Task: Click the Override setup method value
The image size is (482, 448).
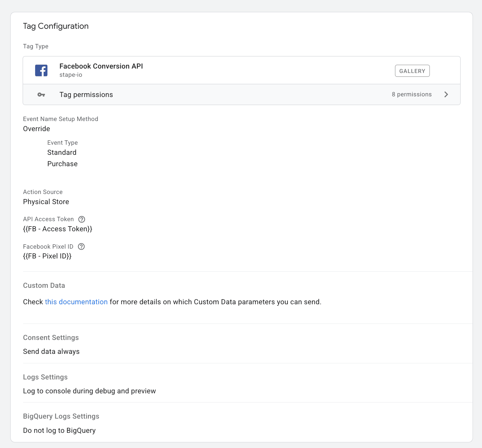Action: click(x=36, y=129)
